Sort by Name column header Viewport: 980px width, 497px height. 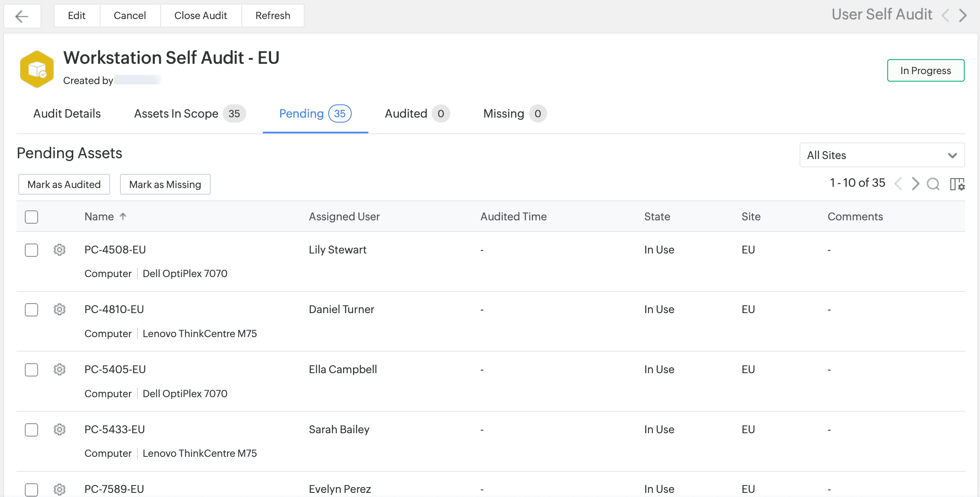coord(99,217)
